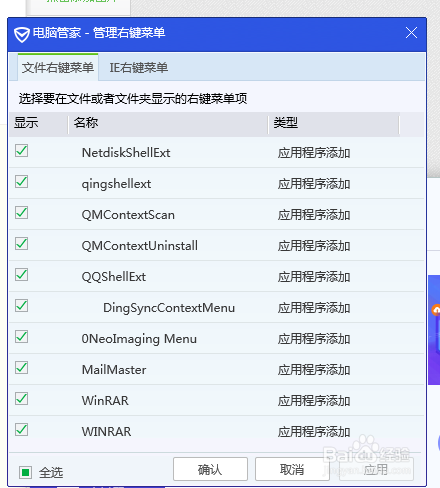Screen dimensions: 440x488
Task: Disable the QQShellExt menu entry checkbox
Action: [x=21, y=275]
